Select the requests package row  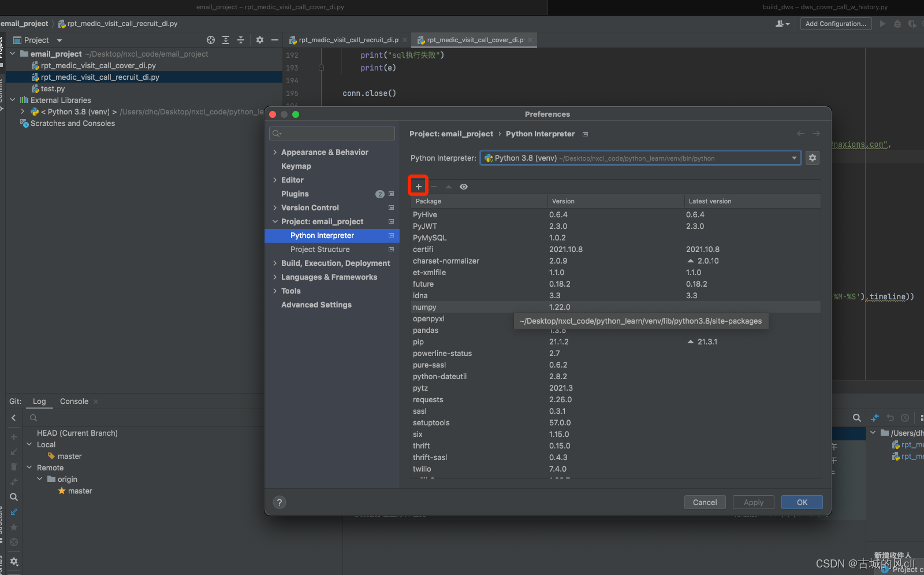616,399
